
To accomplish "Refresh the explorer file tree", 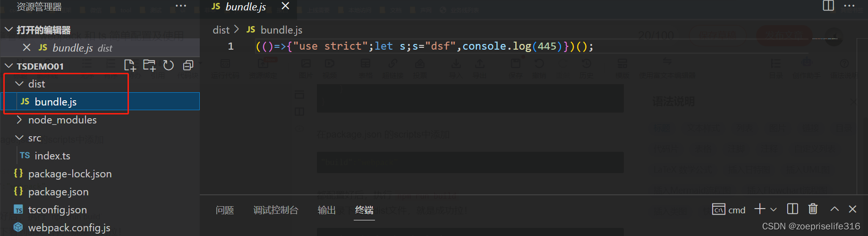I will pyautogui.click(x=169, y=65).
